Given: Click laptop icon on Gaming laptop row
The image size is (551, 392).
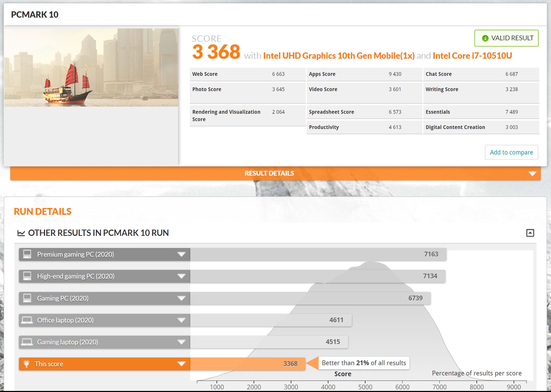Looking at the screenshot, I should point(27,342).
